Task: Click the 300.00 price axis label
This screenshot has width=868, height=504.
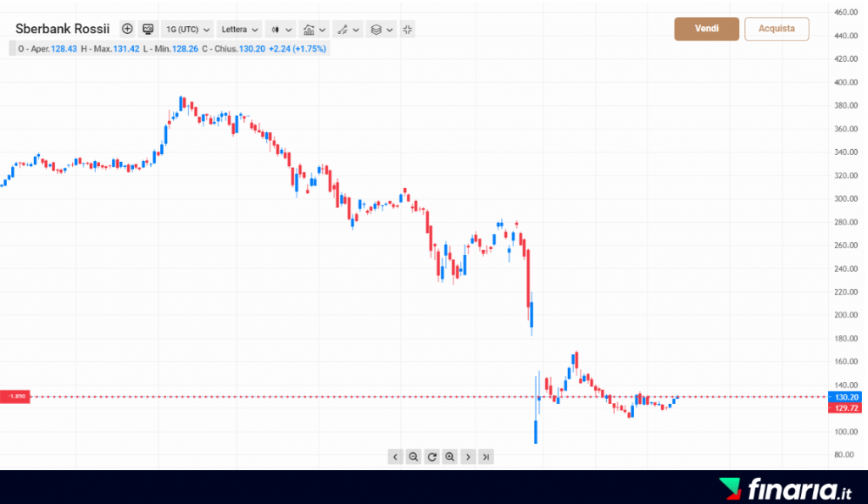Action: [x=846, y=198]
